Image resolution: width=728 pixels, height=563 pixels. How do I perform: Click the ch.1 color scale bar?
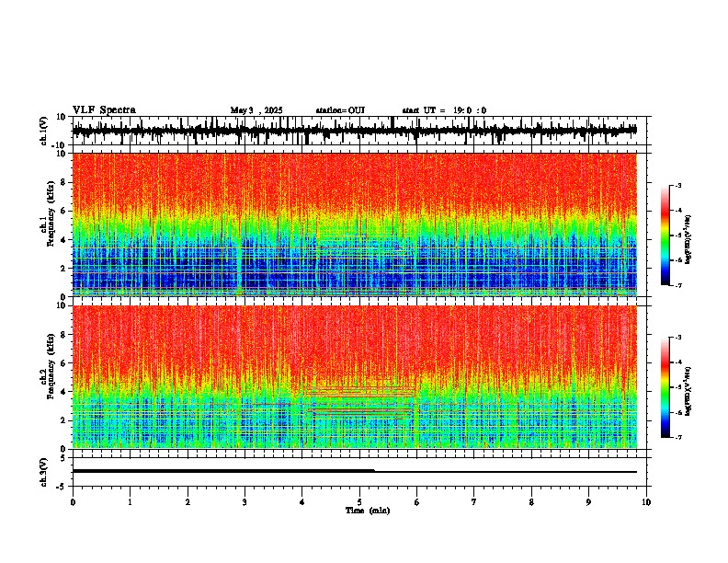point(665,236)
